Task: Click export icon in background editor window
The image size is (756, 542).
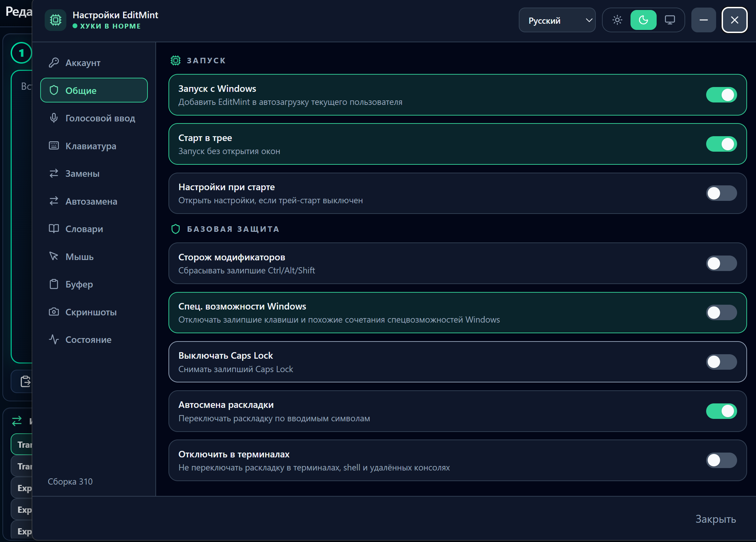Action: (25, 381)
